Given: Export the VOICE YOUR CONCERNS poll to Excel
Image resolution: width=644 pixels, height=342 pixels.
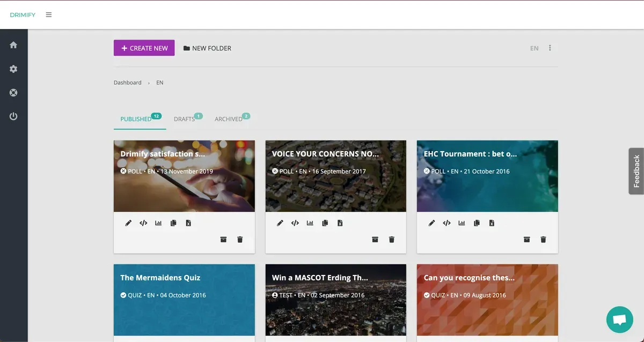Looking at the screenshot, I should click(340, 223).
